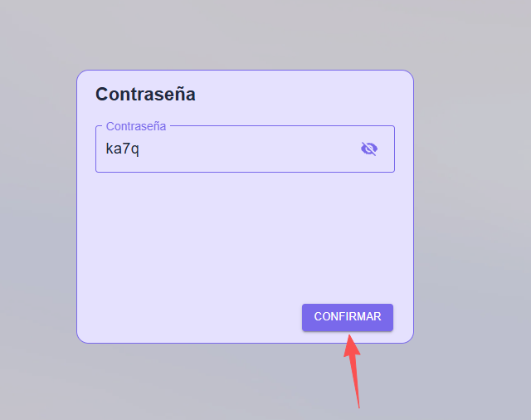Click the CONFIRMAR button
The image size is (531, 420).
pos(348,317)
